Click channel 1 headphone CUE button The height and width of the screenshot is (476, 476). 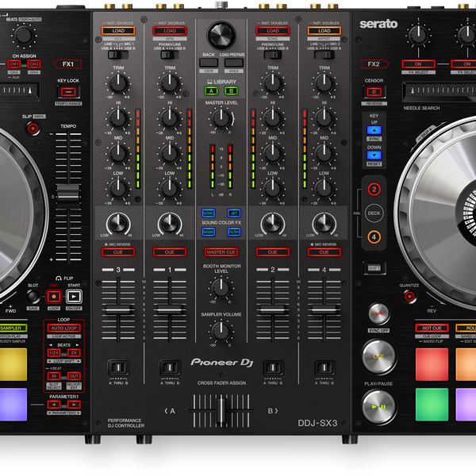pos(170,252)
